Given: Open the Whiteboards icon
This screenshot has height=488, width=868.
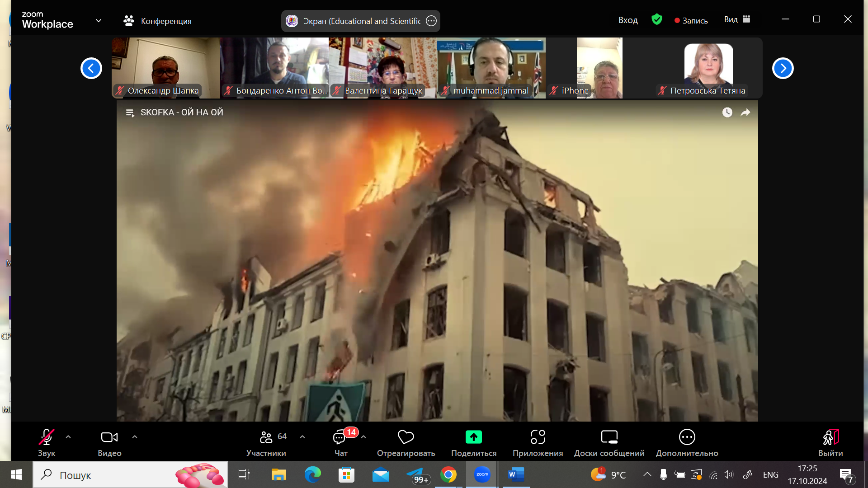Looking at the screenshot, I should click(609, 437).
